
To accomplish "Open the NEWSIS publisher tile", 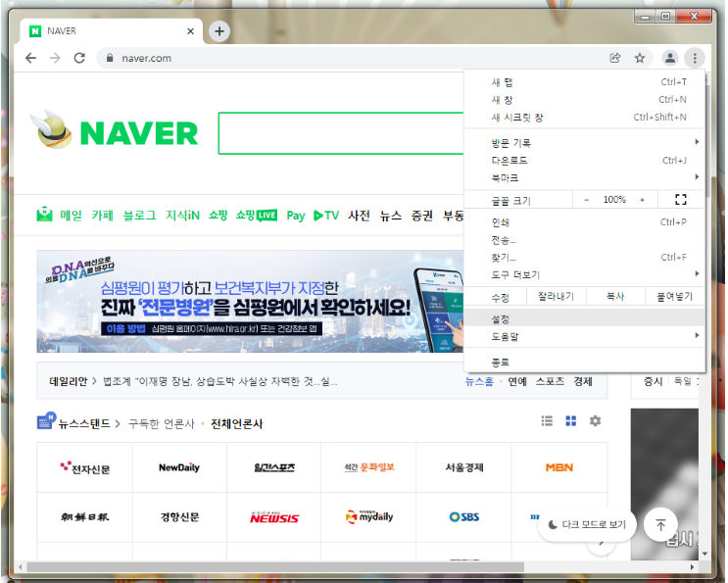I will tap(274, 517).
